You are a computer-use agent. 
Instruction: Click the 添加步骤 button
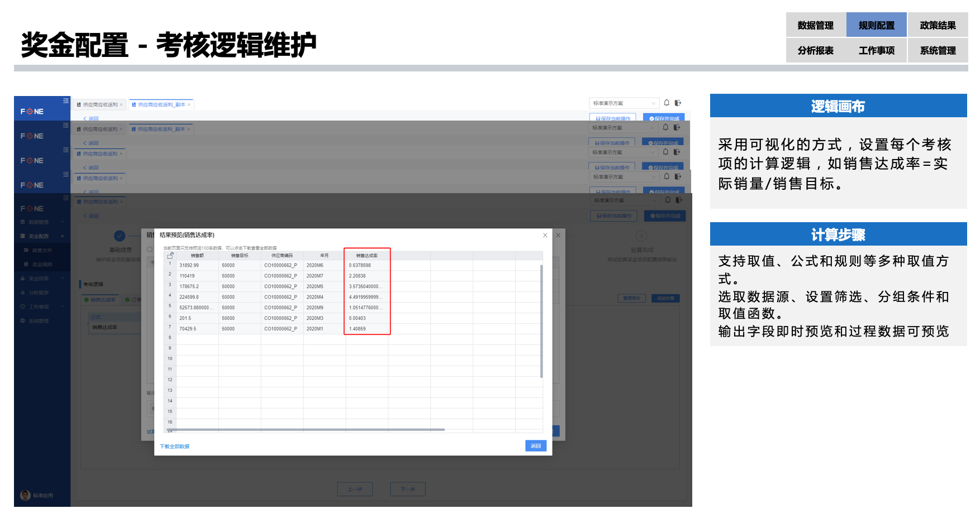coord(665,299)
